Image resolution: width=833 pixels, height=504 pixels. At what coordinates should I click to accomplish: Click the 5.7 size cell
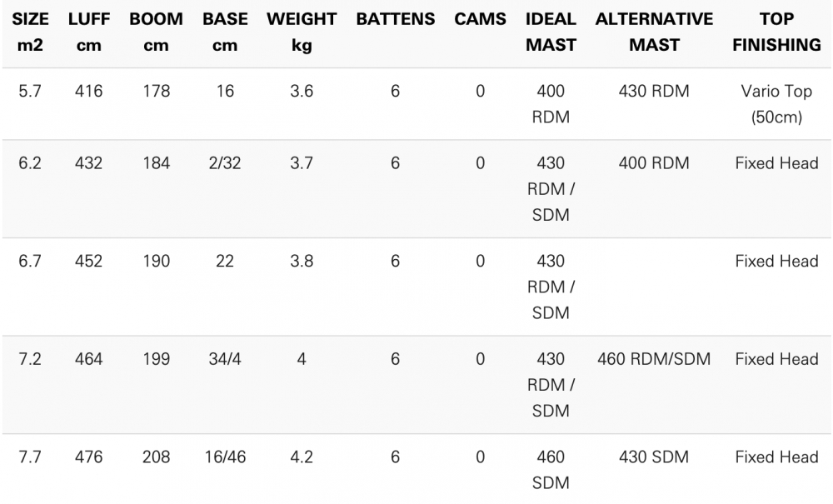pos(30,92)
